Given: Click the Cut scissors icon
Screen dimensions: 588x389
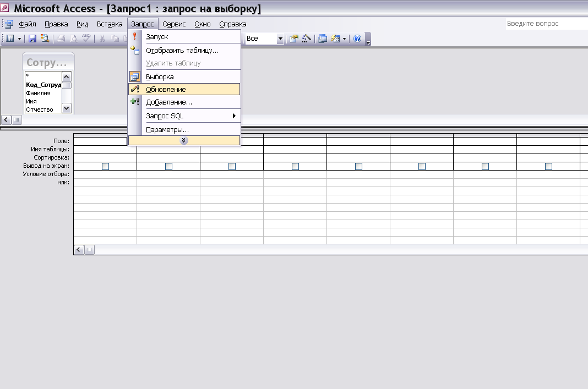Looking at the screenshot, I should 102,39.
